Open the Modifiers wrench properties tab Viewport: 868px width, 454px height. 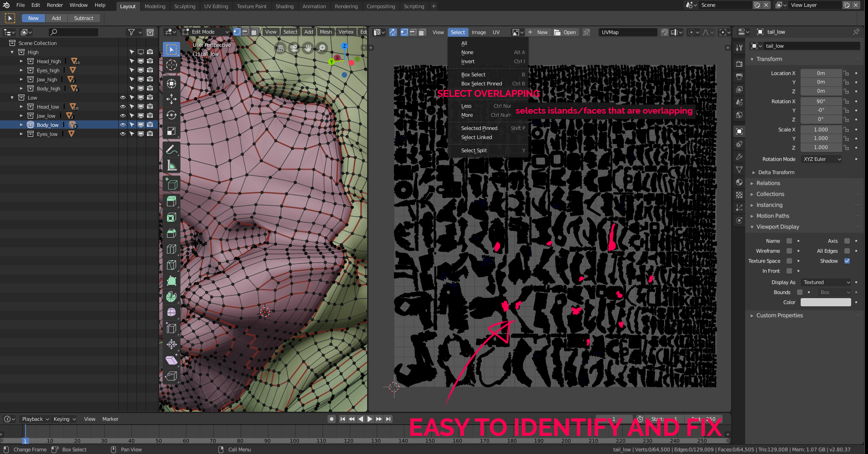click(739, 157)
